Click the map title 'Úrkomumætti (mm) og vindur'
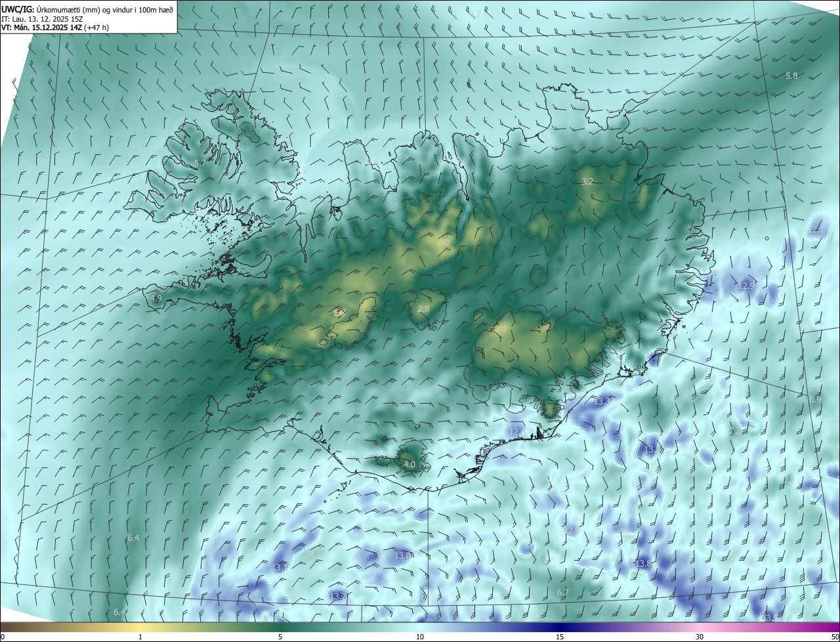This screenshot has height=642, width=840. click(85, 9)
